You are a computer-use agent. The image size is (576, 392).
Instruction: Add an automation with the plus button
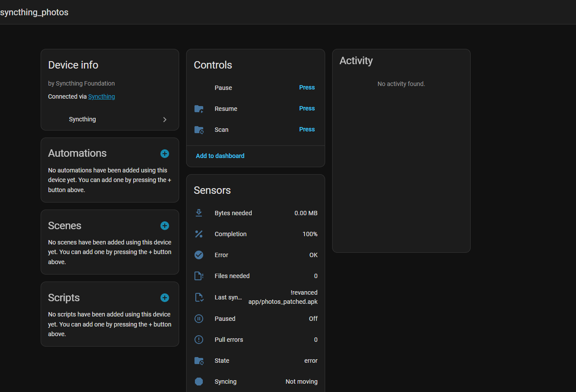(165, 154)
